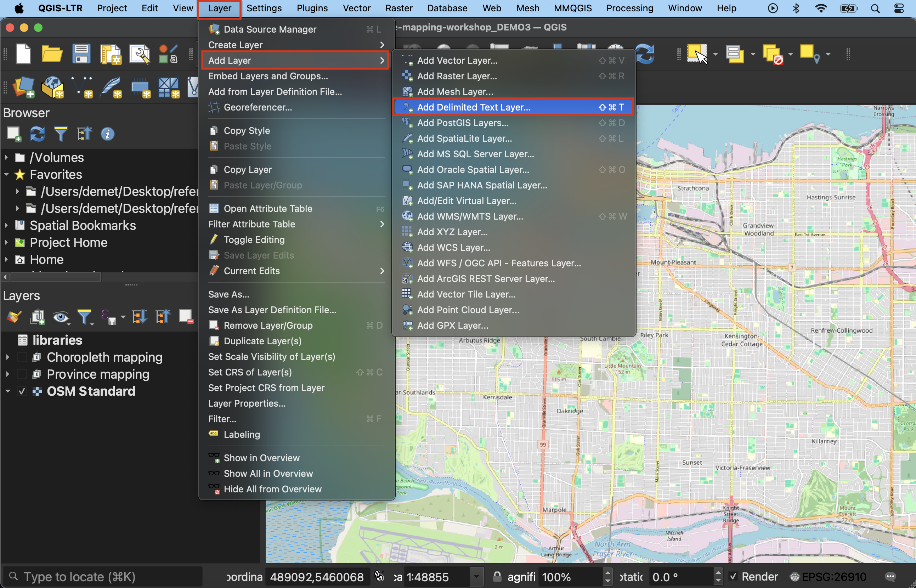
Task: Expand the Province mapping group
Action: point(7,374)
